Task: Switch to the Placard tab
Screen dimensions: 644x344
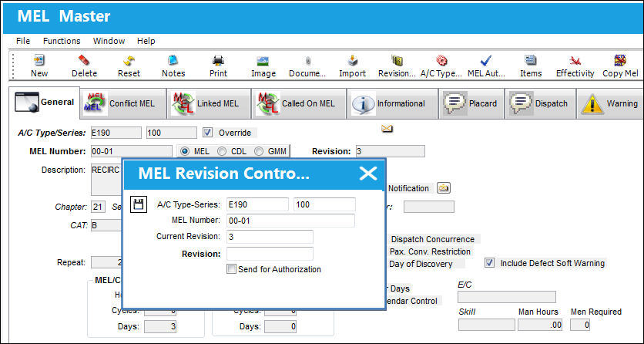Action: [x=471, y=103]
